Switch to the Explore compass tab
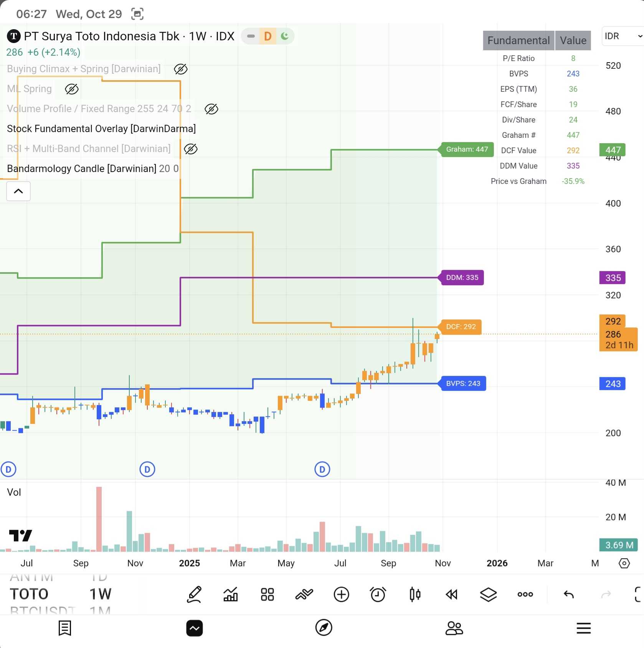Image resolution: width=644 pixels, height=648 pixels. coord(324,628)
